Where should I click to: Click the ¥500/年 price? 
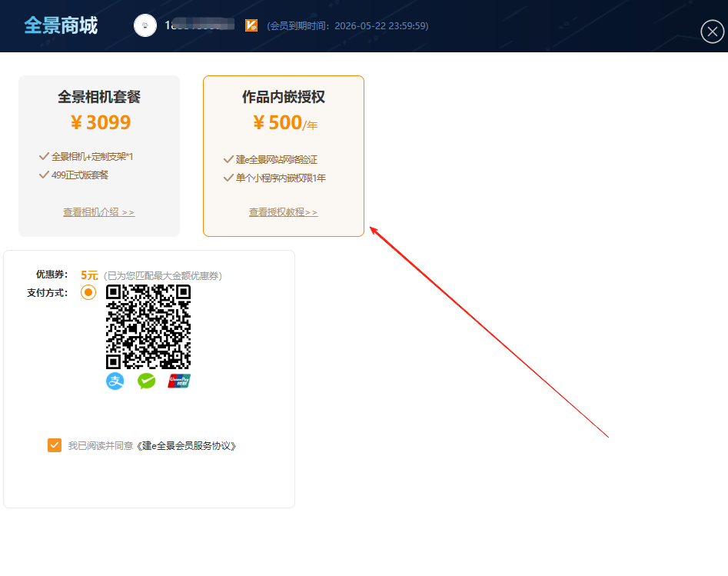(285, 123)
